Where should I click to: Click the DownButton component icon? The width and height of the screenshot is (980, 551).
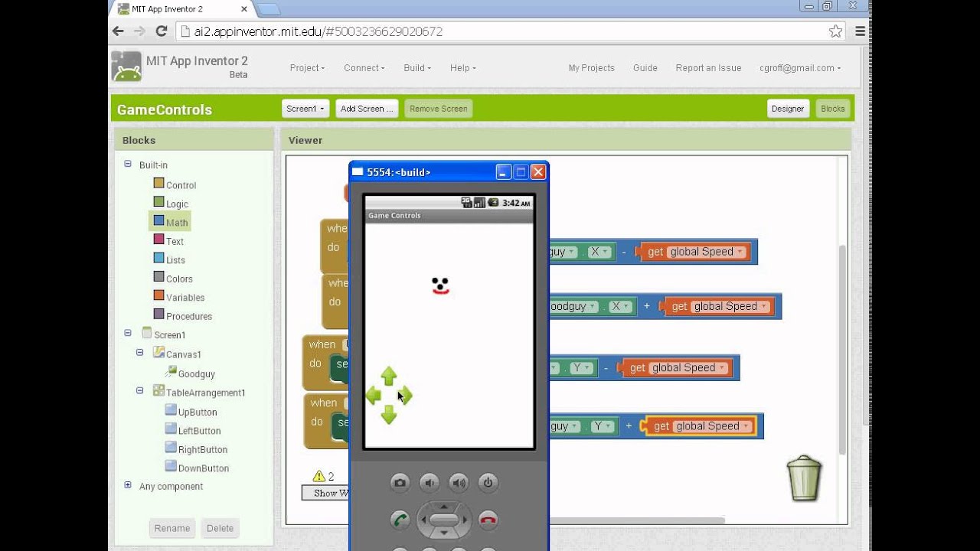(171, 466)
